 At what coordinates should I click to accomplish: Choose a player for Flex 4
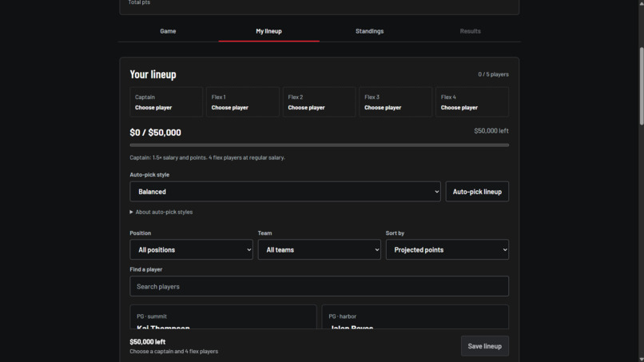(x=472, y=102)
